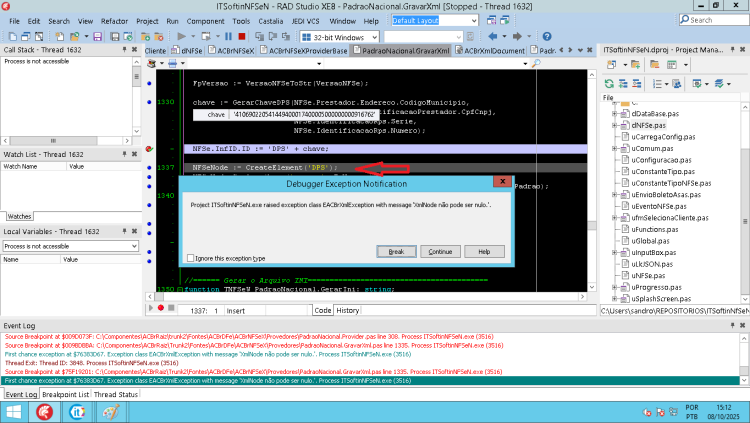This screenshot has height=423, width=750.
Task: Click the Windows Start button
Action: pos(14,412)
